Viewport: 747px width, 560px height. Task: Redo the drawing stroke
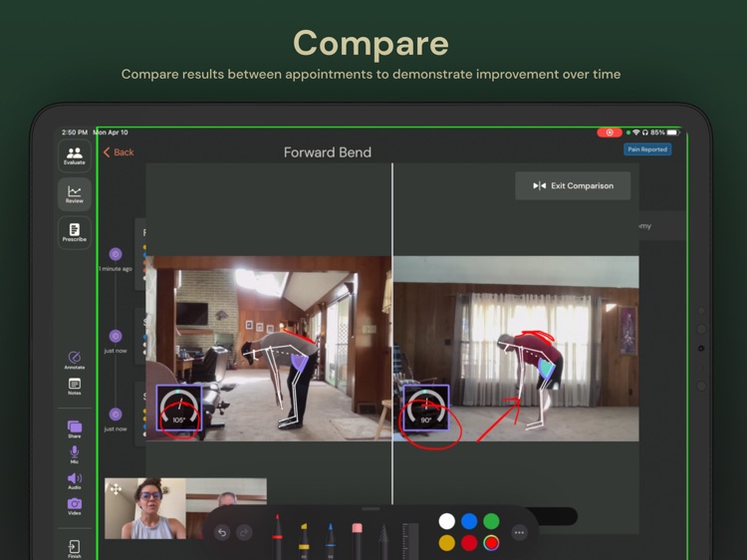coord(244,532)
